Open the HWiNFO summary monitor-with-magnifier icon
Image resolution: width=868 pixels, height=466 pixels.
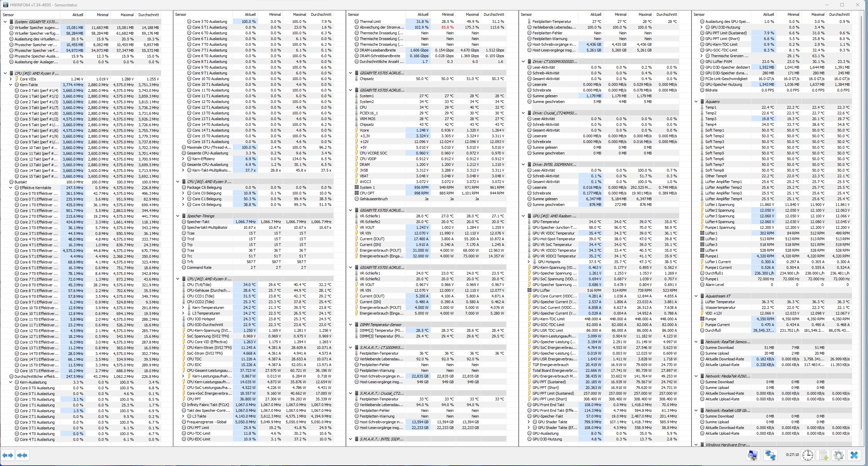pos(752,455)
